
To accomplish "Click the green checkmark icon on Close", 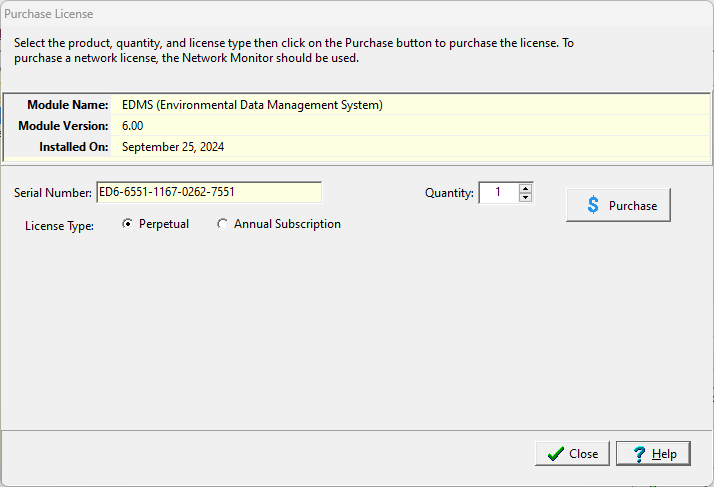I will pyautogui.click(x=555, y=454).
